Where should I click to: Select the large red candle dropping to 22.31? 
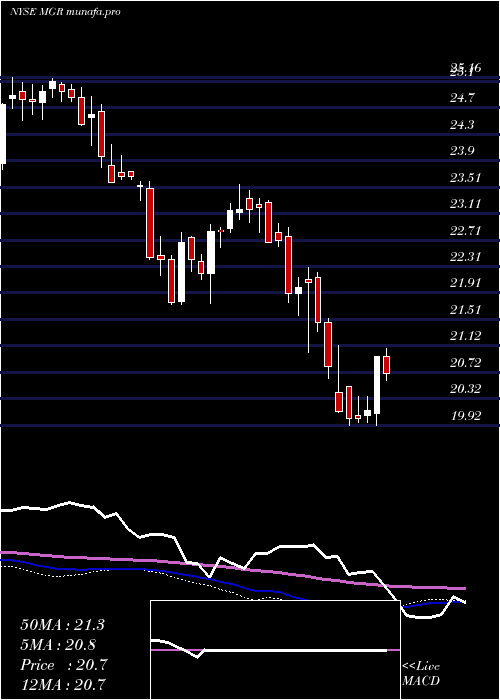tap(150, 223)
